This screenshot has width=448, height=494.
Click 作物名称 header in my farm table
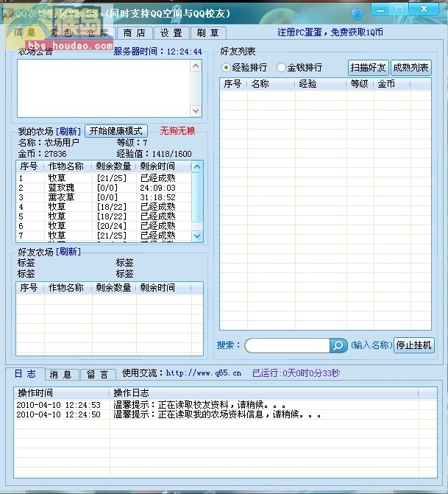coord(68,166)
